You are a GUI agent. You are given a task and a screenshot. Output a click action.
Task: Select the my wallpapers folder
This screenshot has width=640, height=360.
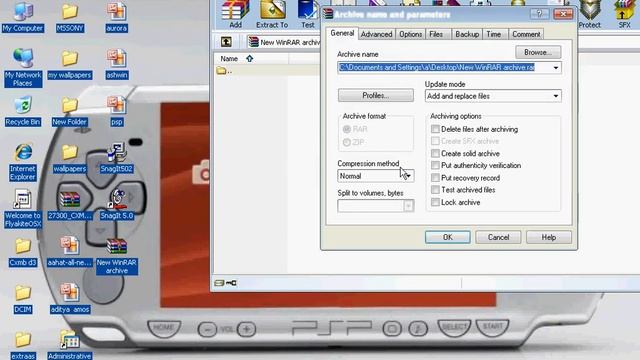70,64
